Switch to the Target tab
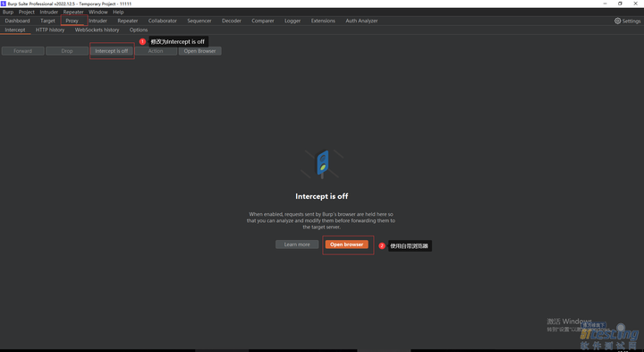This screenshot has height=352, width=644. tap(47, 21)
